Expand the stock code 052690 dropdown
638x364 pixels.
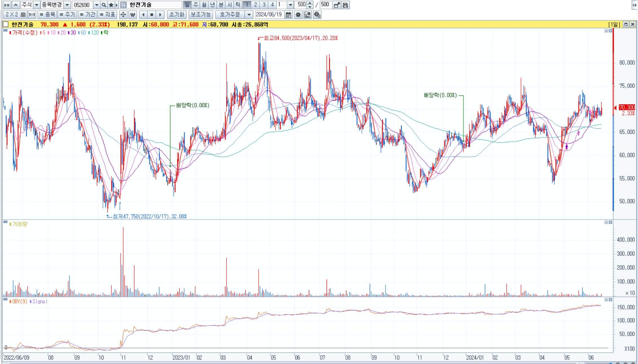pos(96,5)
